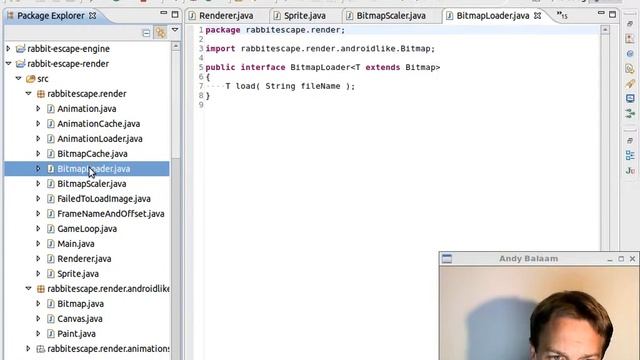Click the src source folder icon
Image resolution: width=640 pixels, height=360 pixels.
tap(31, 78)
